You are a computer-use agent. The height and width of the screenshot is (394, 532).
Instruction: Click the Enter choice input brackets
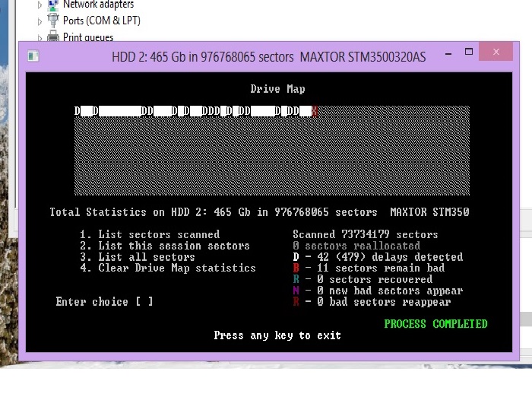pos(144,302)
